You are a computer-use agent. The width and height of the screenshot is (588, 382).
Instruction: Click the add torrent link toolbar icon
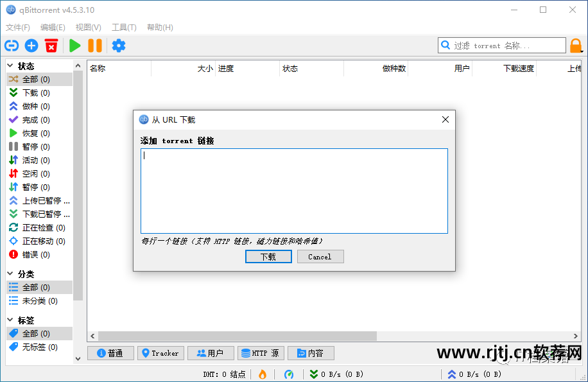point(12,46)
